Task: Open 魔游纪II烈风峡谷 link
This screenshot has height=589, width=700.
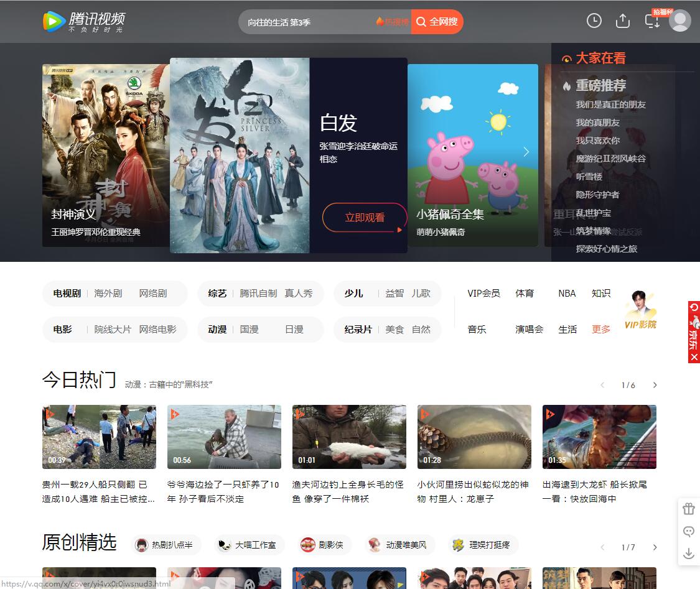Action: 611,159
